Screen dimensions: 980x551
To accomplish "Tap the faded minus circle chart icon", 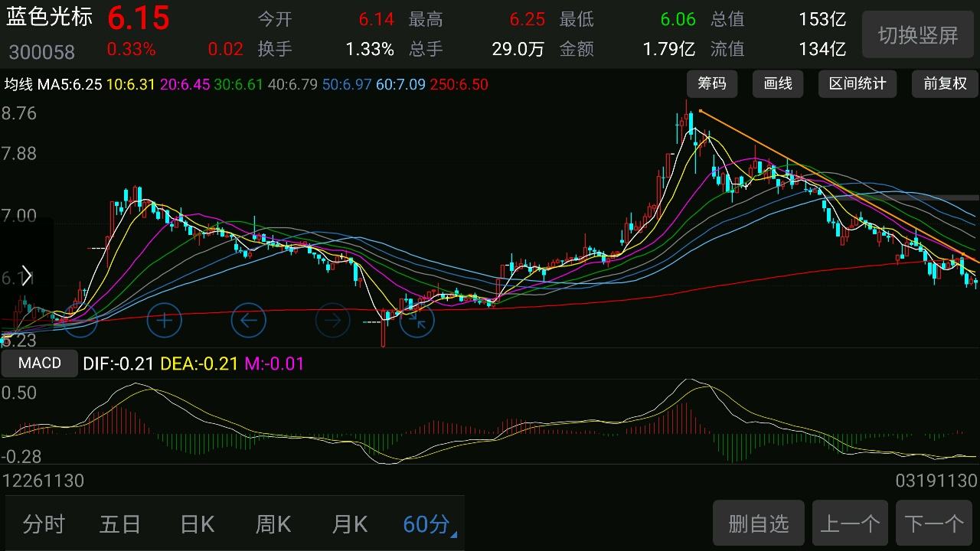I will point(80,321).
